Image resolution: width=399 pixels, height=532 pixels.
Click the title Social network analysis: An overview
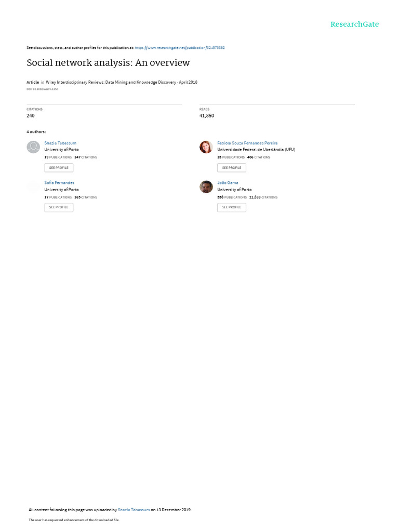[108, 63]
